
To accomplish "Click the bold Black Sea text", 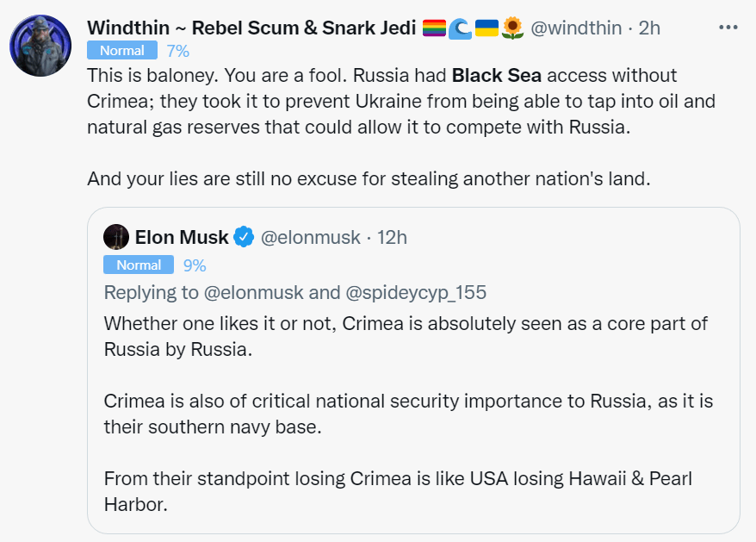I will coord(497,76).
